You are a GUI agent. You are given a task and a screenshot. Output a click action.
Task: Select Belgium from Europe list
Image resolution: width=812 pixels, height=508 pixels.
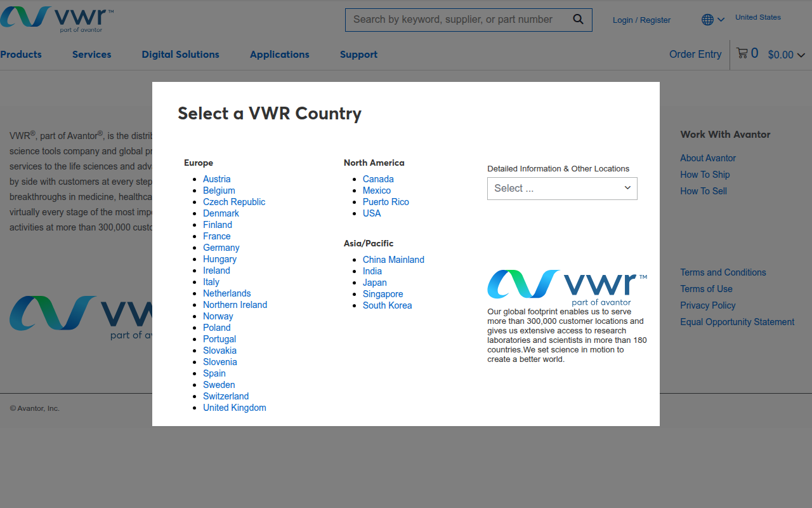(219, 190)
